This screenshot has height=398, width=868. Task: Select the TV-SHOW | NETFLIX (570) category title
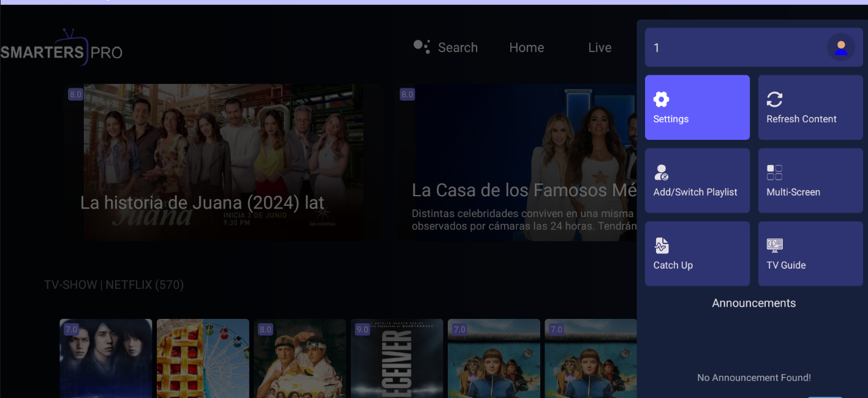(x=114, y=285)
